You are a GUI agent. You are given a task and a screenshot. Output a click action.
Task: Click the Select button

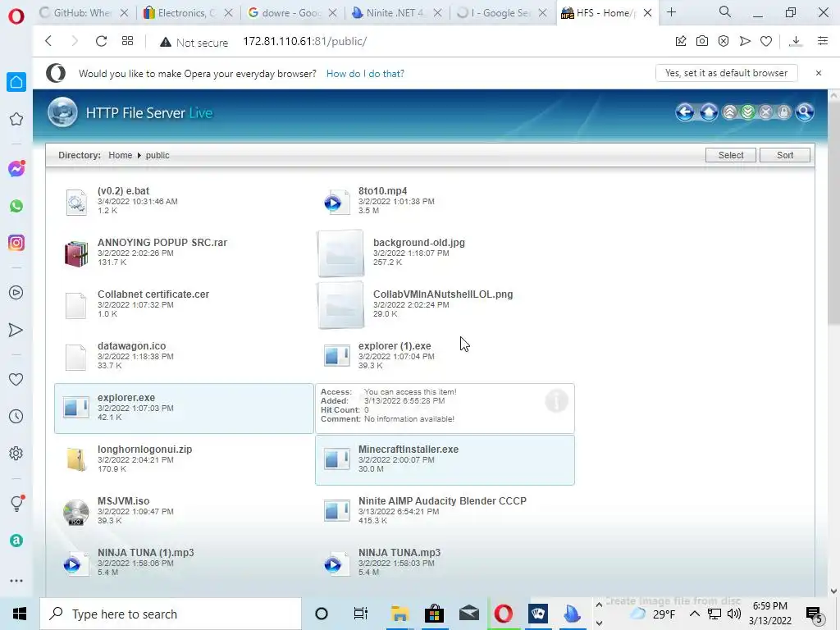[731, 155]
